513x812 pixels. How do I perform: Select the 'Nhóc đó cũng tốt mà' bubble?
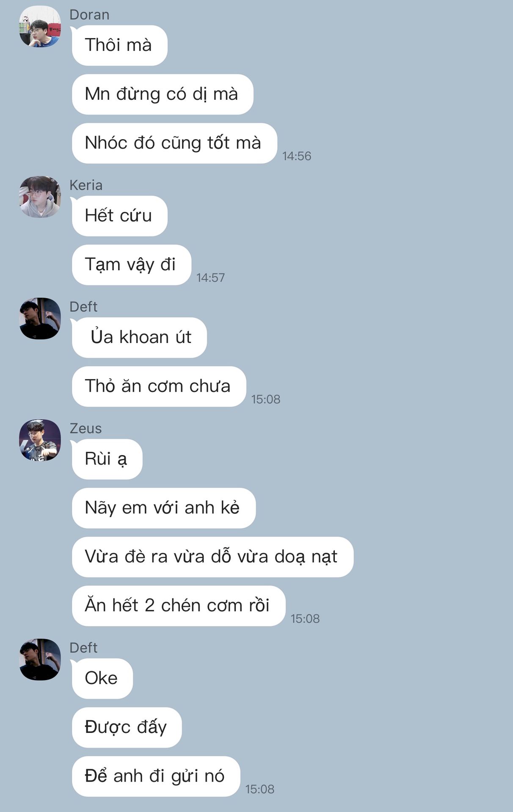174,143
